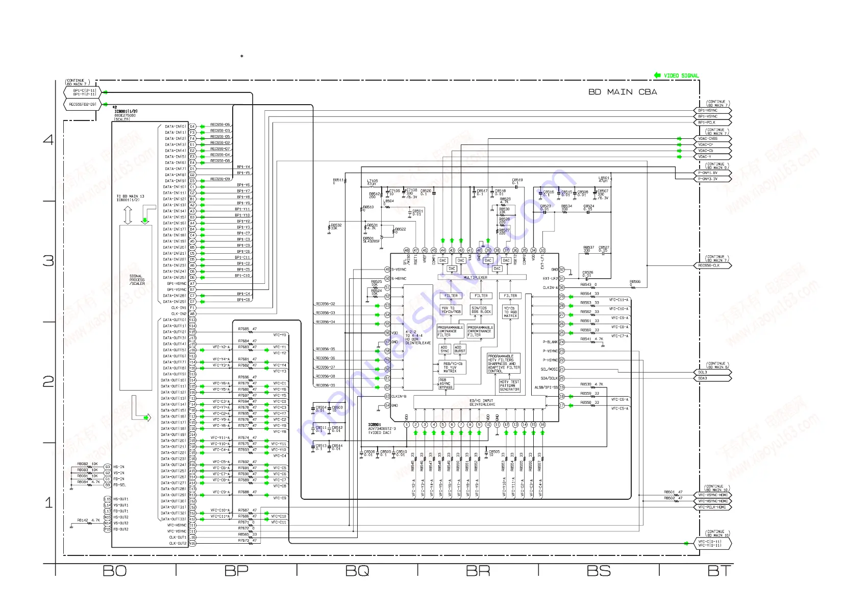The width and height of the screenshot is (868, 608).
Task: Click the BT column grid label
Action: pyautogui.click(x=720, y=571)
